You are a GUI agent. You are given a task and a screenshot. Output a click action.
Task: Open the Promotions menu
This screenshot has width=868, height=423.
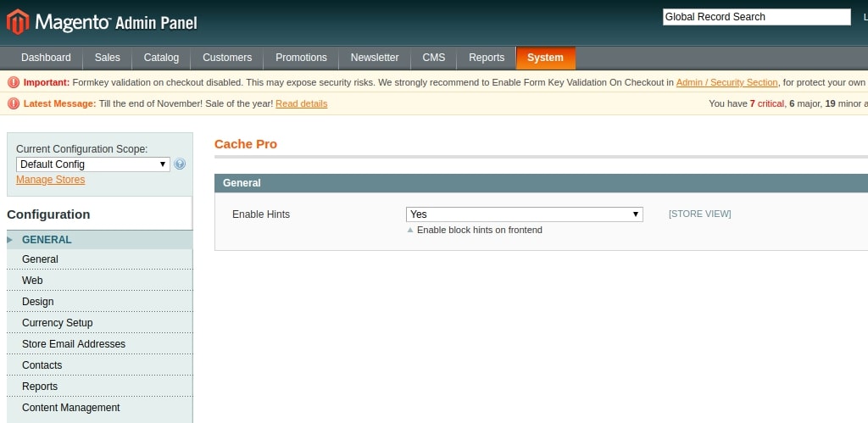click(301, 58)
